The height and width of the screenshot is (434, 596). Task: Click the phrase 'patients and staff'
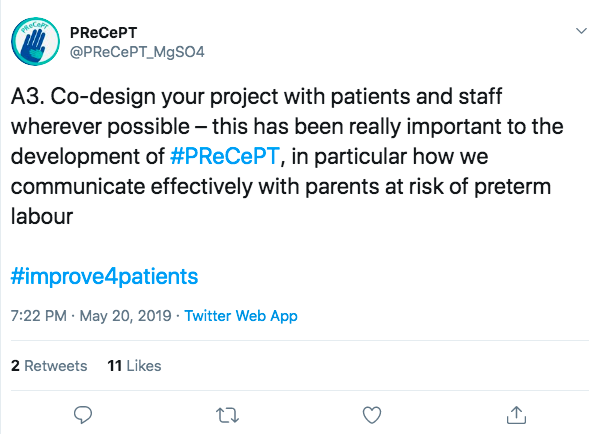click(416, 96)
